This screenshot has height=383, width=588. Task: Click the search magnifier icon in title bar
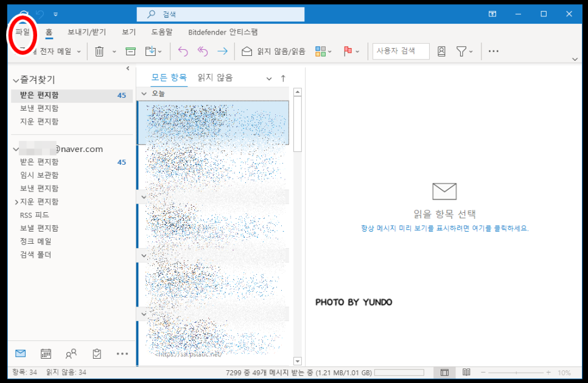point(151,14)
